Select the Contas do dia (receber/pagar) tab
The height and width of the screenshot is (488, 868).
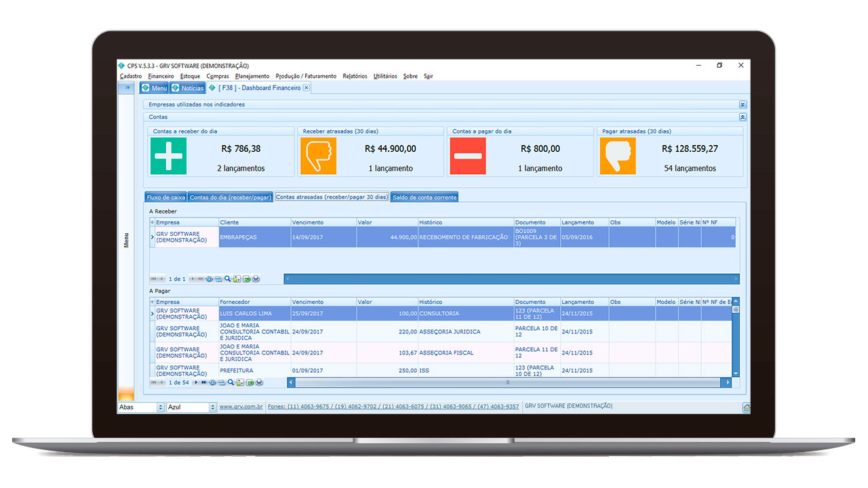(231, 197)
